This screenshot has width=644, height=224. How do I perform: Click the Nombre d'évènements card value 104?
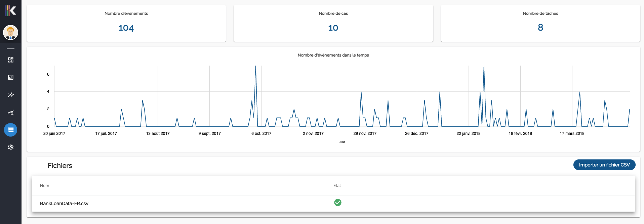pyautogui.click(x=126, y=28)
